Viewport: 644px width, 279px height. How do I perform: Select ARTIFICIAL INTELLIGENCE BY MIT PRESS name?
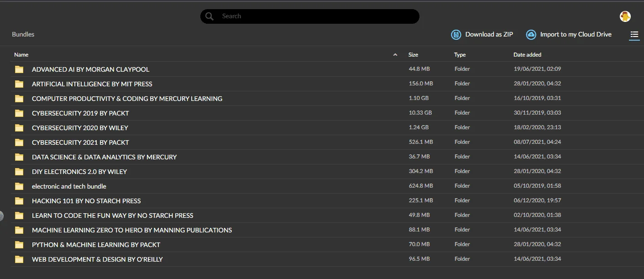tap(92, 84)
